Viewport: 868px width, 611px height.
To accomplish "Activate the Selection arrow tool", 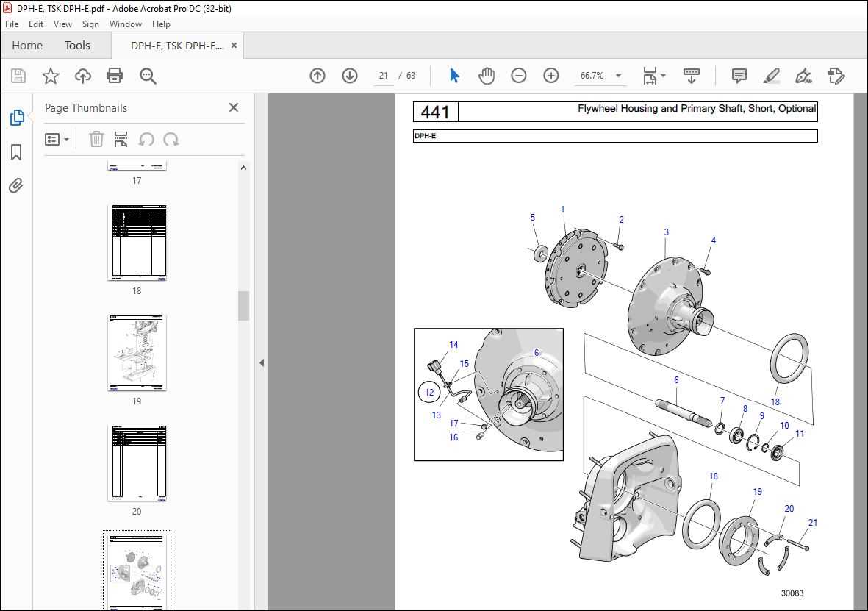I will click(x=454, y=76).
